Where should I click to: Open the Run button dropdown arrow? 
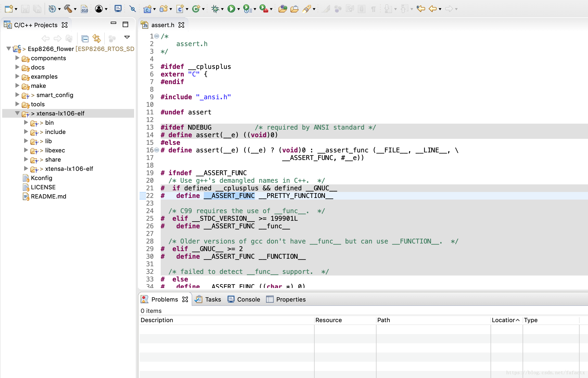point(239,9)
